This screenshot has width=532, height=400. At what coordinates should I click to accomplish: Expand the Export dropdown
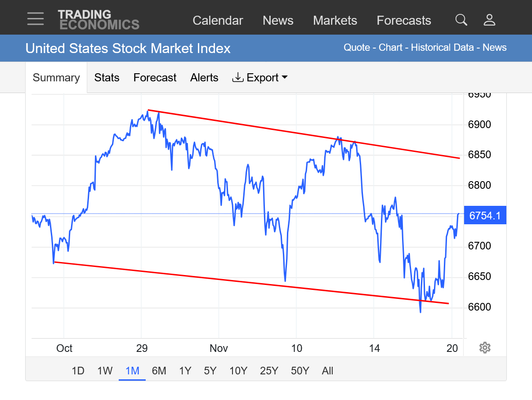point(260,78)
